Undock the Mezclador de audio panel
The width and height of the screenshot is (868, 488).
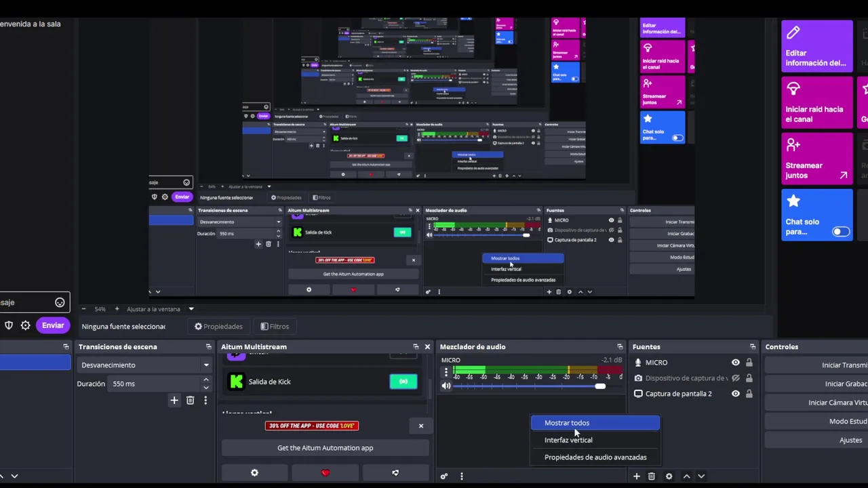click(x=620, y=347)
